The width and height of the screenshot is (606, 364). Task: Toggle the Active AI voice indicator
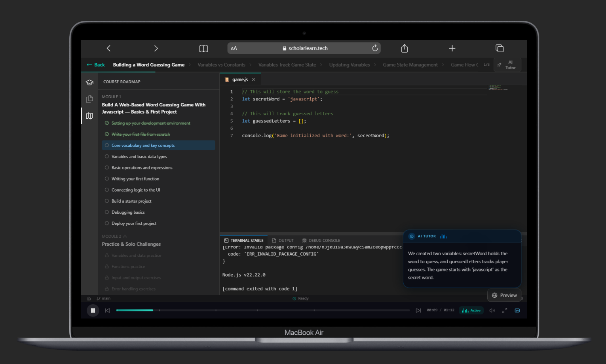471,311
